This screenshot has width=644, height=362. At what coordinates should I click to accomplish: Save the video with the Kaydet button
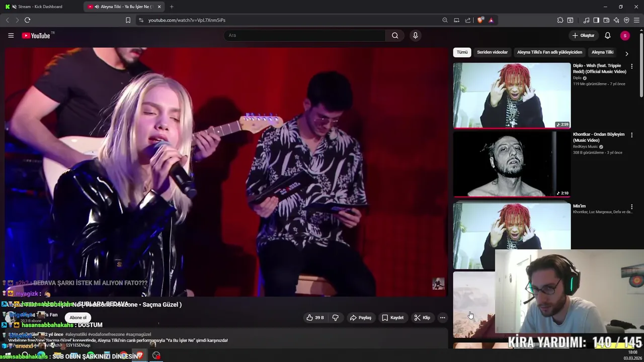pos(393,318)
